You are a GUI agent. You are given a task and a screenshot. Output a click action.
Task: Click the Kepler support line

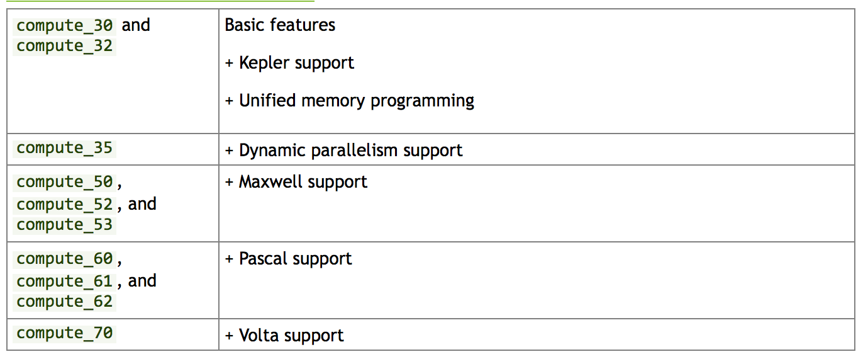point(289,63)
